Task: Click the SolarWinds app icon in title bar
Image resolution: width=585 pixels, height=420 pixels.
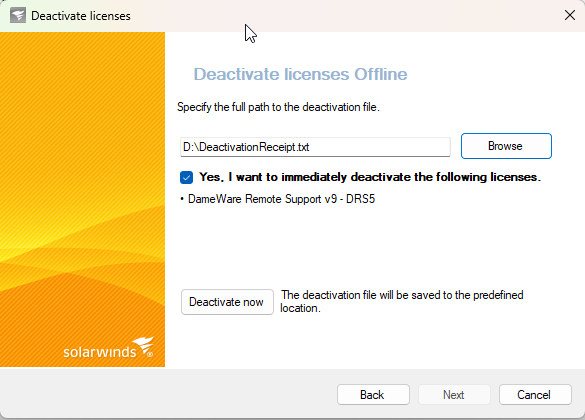Action: click(18, 16)
